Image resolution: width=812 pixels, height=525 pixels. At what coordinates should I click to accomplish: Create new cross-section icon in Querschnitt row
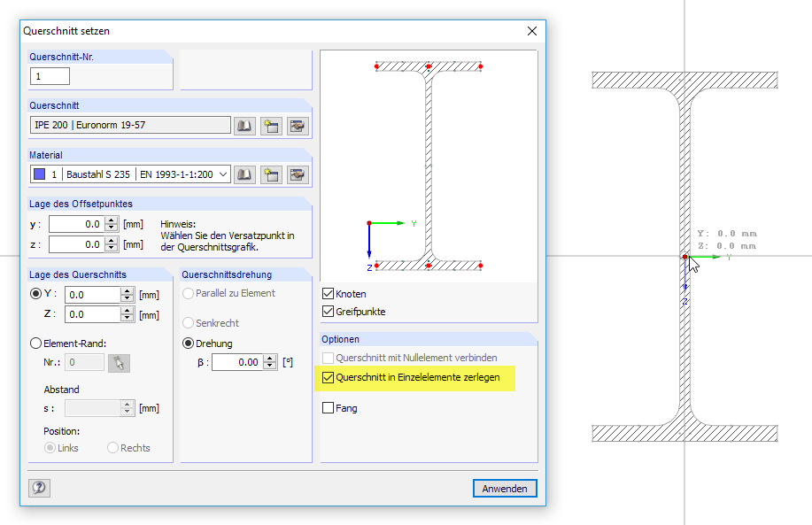point(271,126)
